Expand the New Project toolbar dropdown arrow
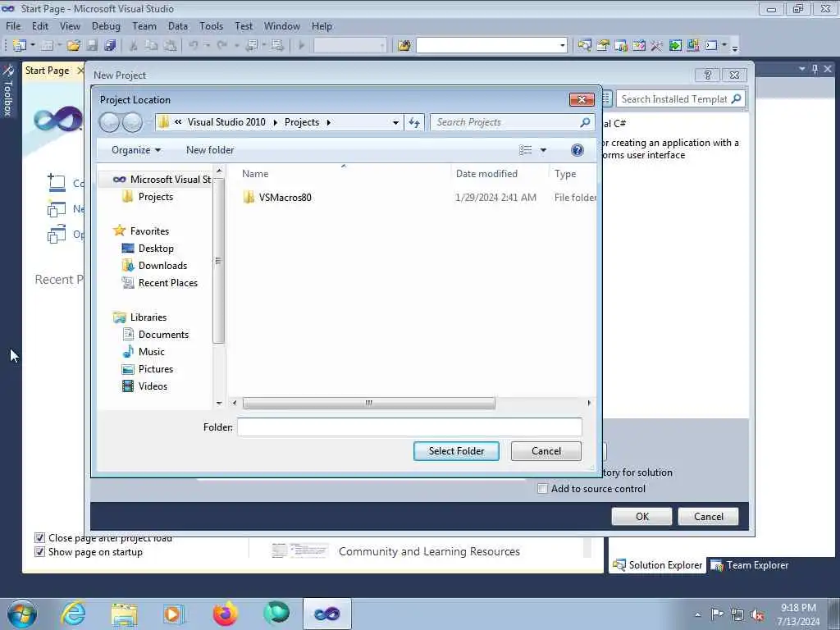Image resolution: width=840 pixels, height=630 pixels. pyautogui.click(x=33, y=46)
